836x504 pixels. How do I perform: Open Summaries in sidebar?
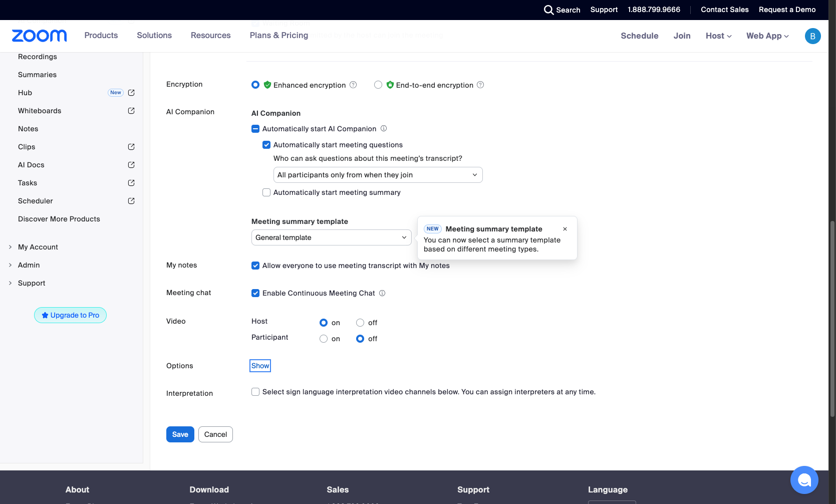click(37, 75)
